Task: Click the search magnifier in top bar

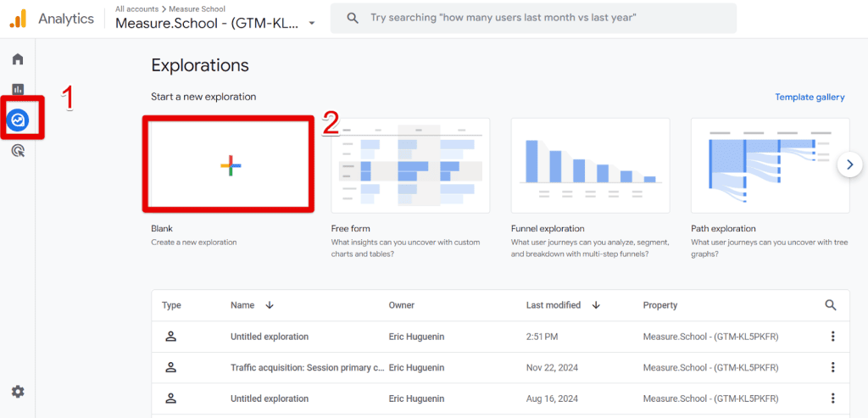Action: 353,18
